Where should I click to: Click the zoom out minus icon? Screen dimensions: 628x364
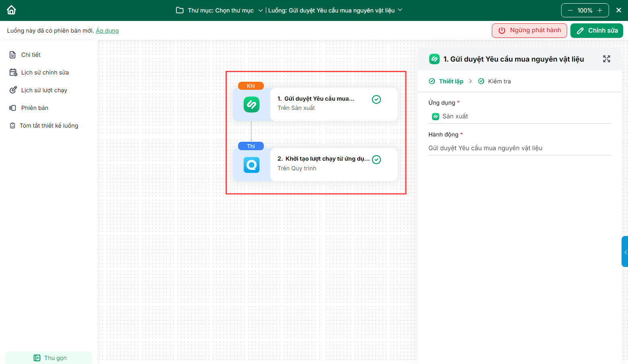[x=570, y=10]
